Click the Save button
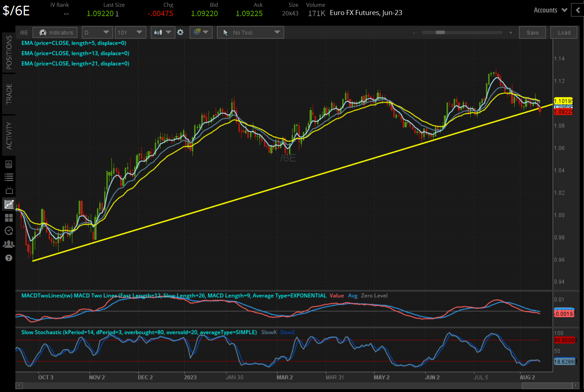This screenshot has width=584, height=392. [532, 32]
